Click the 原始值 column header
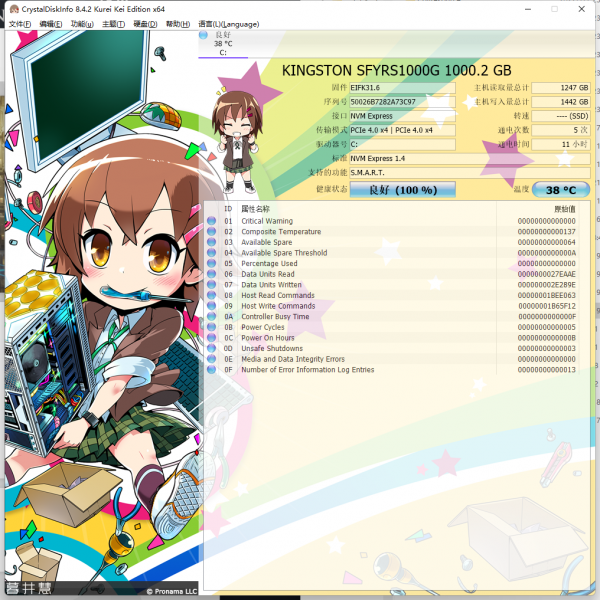 [565, 209]
